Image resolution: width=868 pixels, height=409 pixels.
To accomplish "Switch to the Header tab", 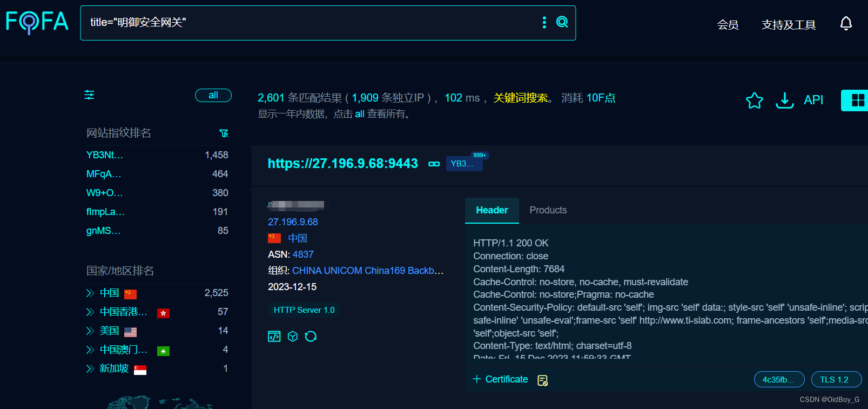I will 492,210.
